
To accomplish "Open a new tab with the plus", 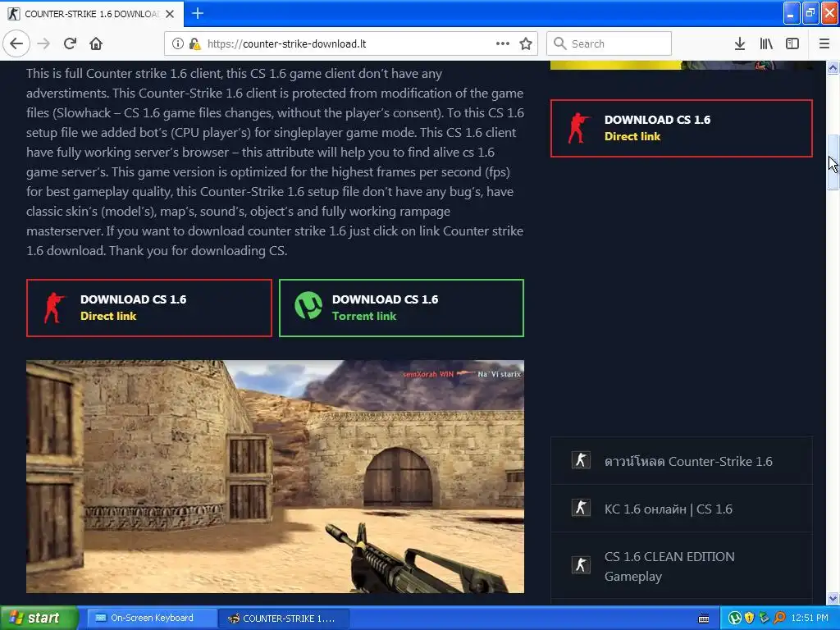I will pos(198,13).
